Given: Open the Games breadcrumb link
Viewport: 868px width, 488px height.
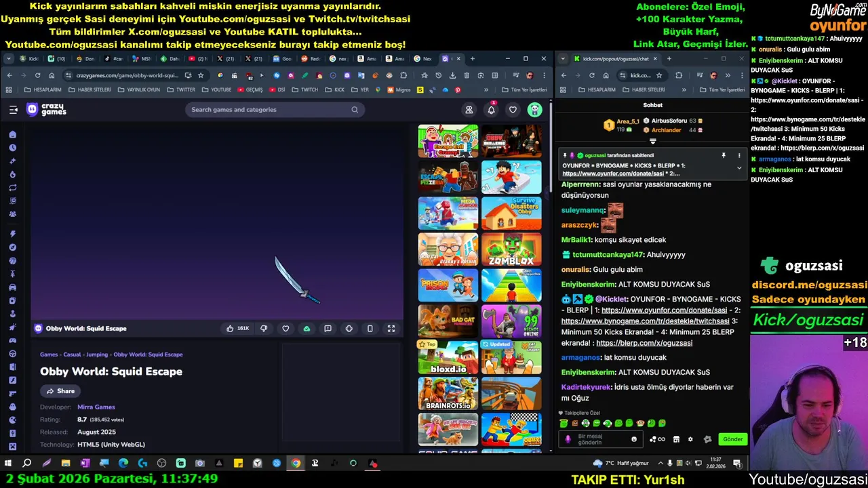Looking at the screenshot, I should pos(49,354).
